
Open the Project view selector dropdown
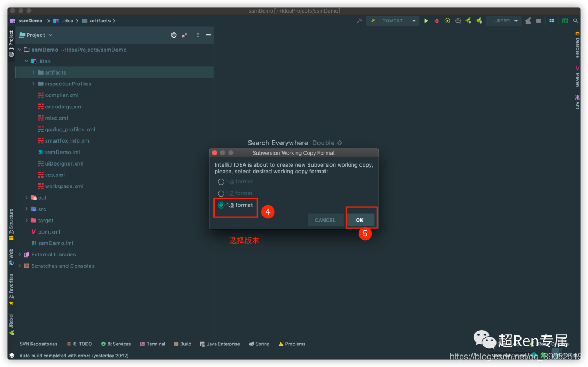(x=35, y=35)
